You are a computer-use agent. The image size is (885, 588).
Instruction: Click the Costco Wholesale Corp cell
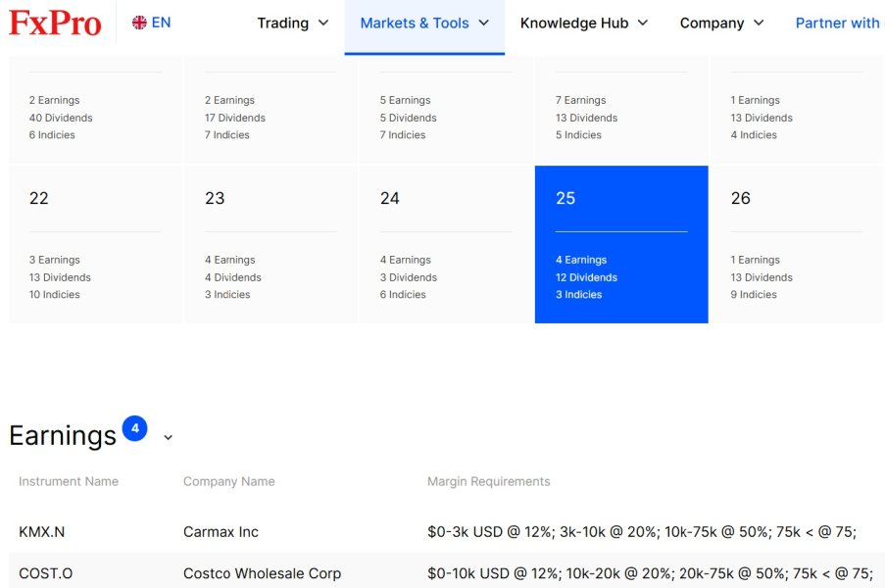point(262,573)
